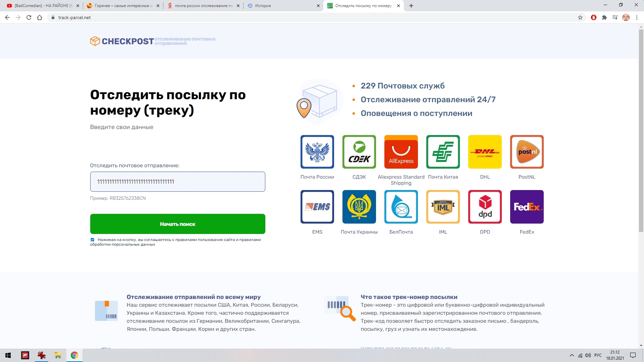Viewport: 644px width, 362px height.
Task: Click the Aliexpress Standard Shipping label
Action: (401, 180)
